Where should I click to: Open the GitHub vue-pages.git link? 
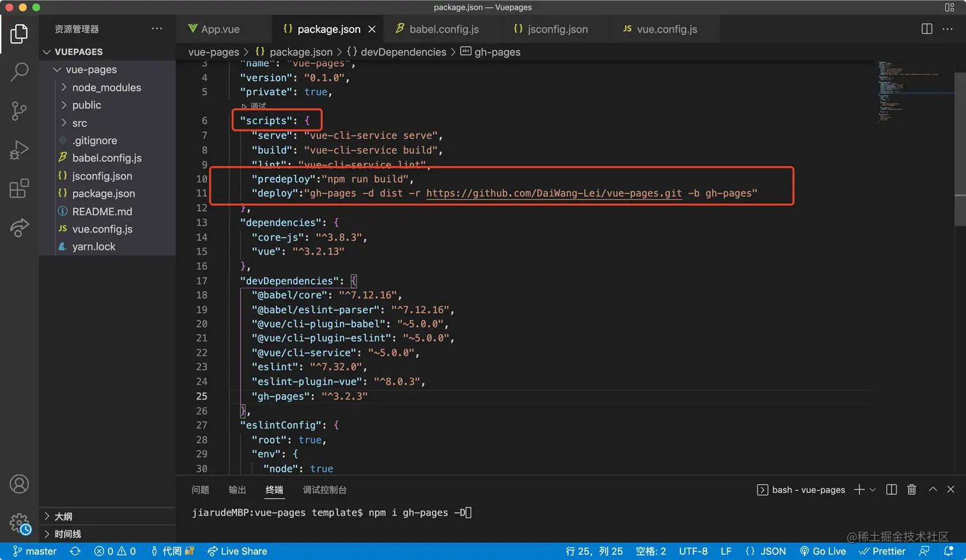(554, 193)
